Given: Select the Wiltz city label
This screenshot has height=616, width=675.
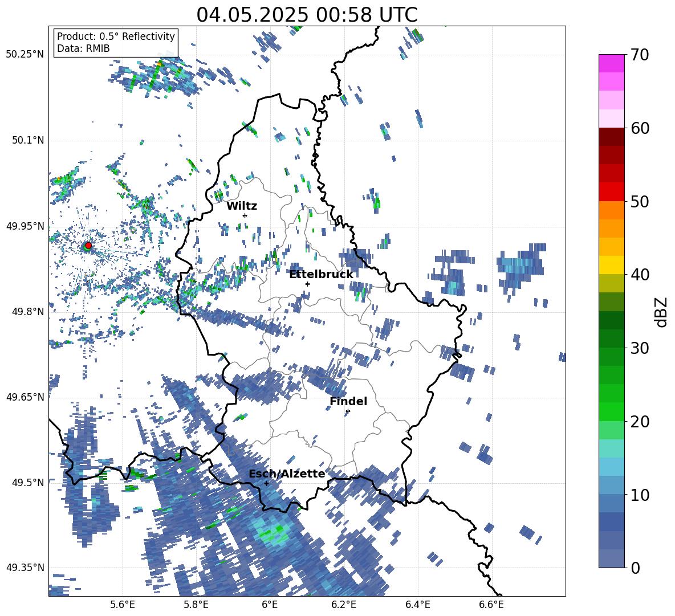Looking at the screenshot, I should click(242, 206).
